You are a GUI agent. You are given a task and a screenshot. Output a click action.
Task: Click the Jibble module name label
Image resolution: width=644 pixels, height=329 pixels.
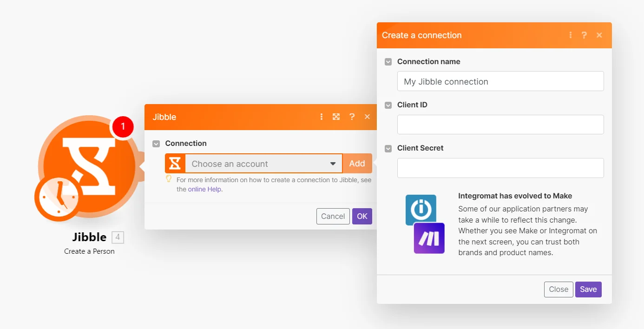pos(89,237)
